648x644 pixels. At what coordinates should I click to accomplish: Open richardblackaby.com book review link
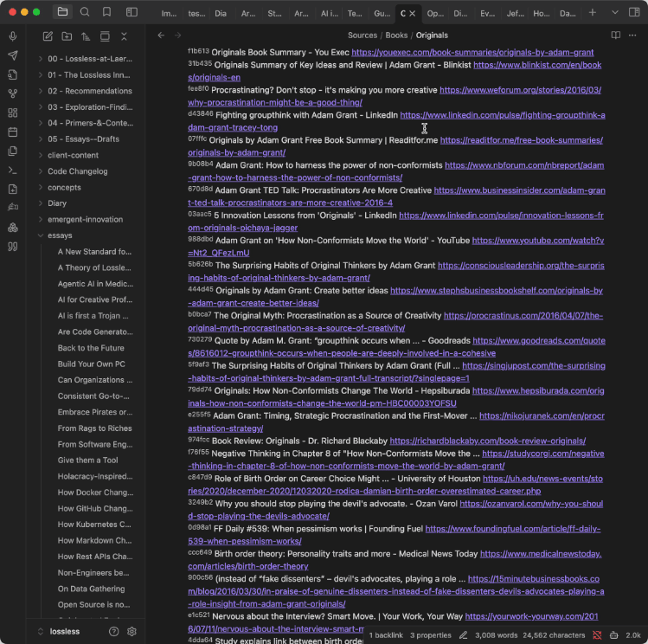pyautogui.click(x=487, y=441)
